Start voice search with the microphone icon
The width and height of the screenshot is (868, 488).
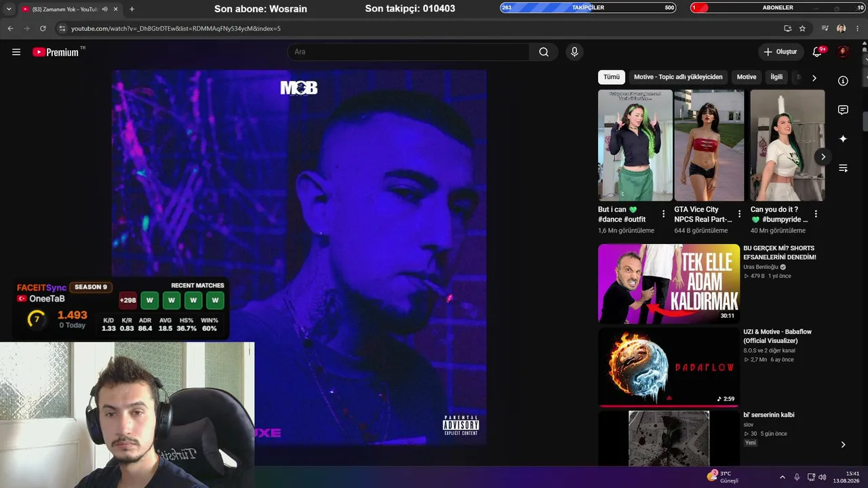click(x=574, y=52)
